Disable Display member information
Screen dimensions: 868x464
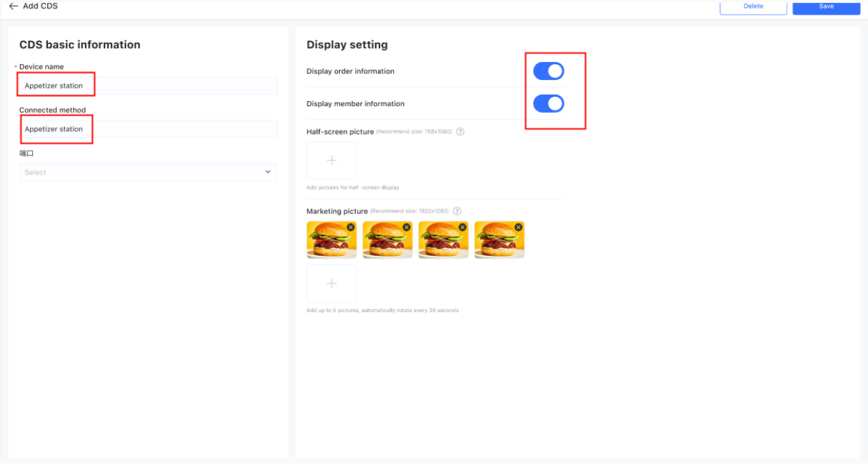(549, 103)
